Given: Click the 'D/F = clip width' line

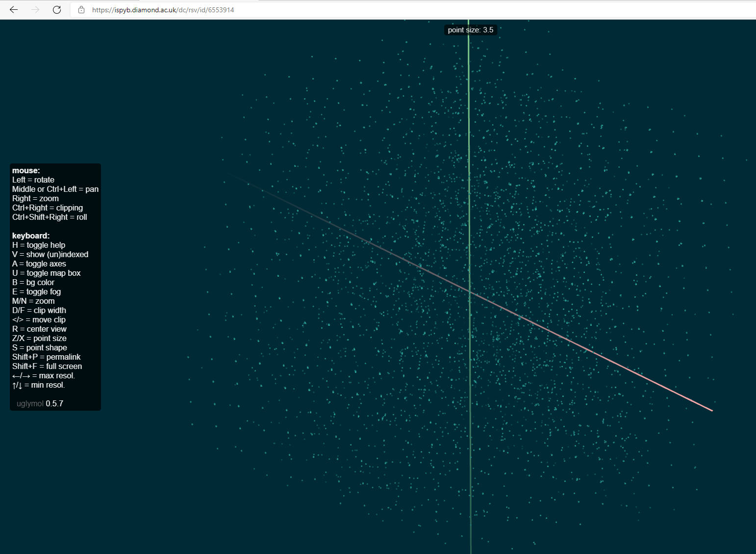Looking at the screenshot, I should point(39,311).
